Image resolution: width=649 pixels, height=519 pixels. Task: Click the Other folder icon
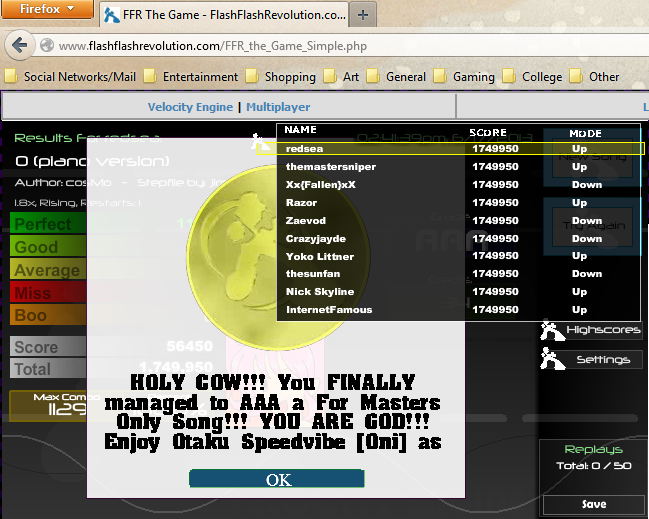coord(576,76)
